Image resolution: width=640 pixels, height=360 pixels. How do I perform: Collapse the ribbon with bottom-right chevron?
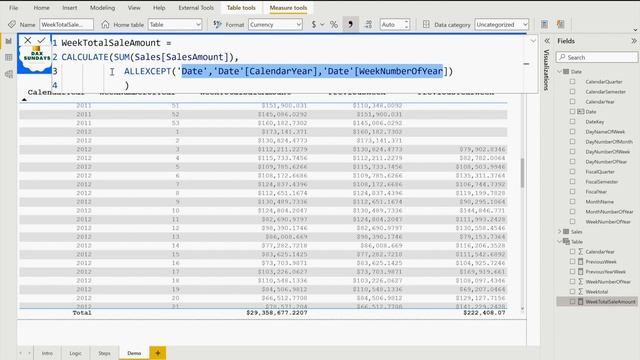pyautogui.click(x=635, y=30)
